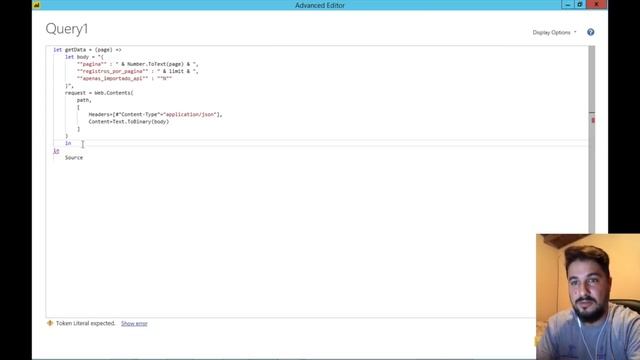The height and width of the screenshot is (360, 640).
Task: Open the Display Options dropdown
Action: coord(554,32)
